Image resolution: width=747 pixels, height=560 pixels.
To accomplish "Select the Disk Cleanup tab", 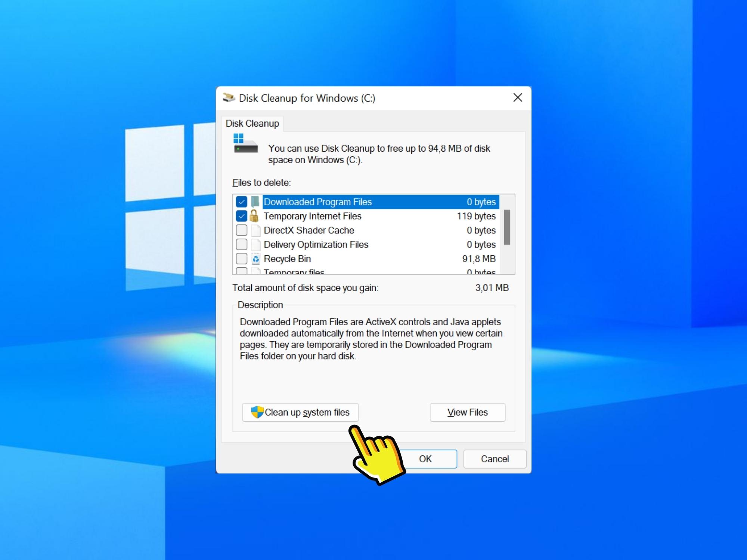I will (252, 124).
